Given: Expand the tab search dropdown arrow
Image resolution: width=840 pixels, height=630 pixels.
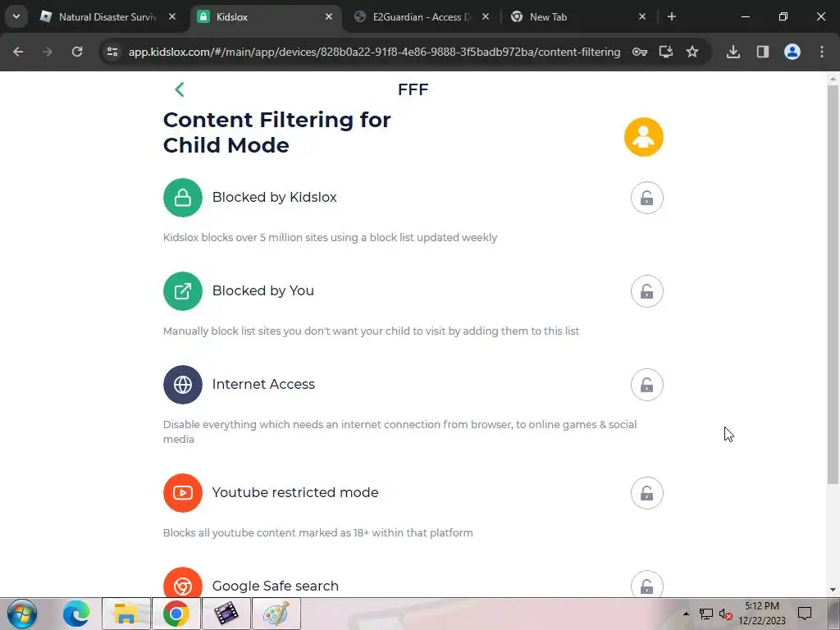Looking at the screenshot, I should coord(16,16).
